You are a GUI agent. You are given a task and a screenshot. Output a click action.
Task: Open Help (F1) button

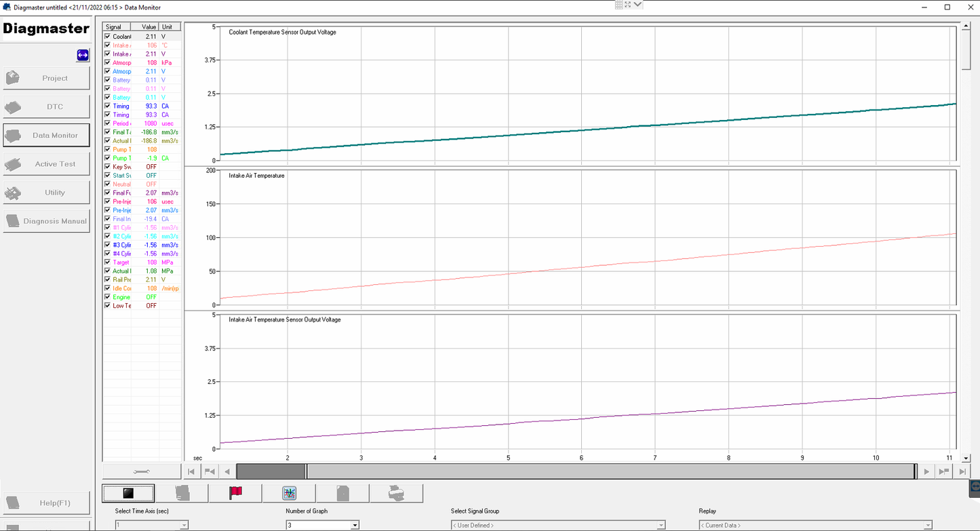tap(46, 503)
